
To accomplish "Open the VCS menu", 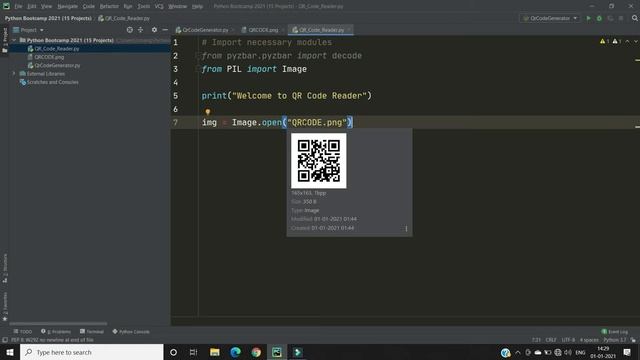I will point(159,6).
